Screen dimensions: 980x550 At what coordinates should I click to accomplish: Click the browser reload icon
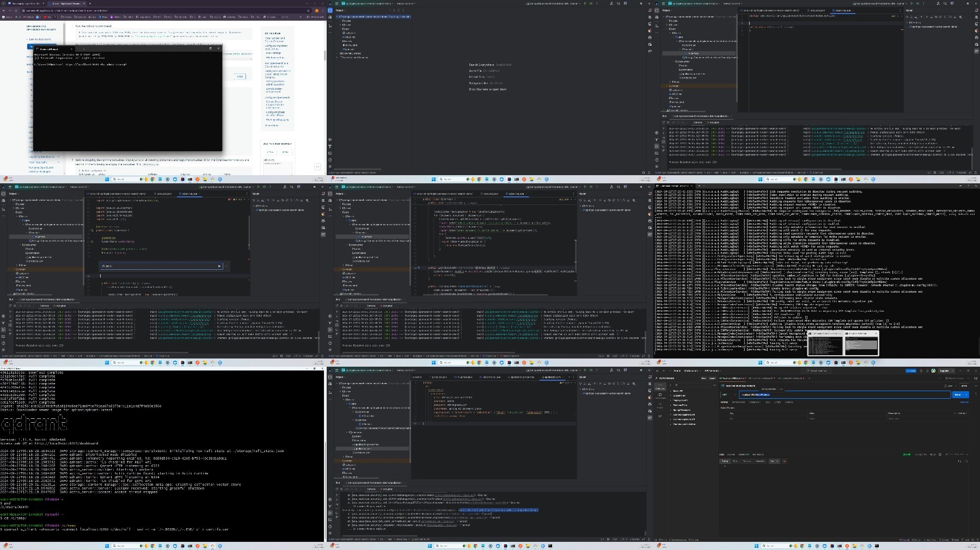pos(16,11)
